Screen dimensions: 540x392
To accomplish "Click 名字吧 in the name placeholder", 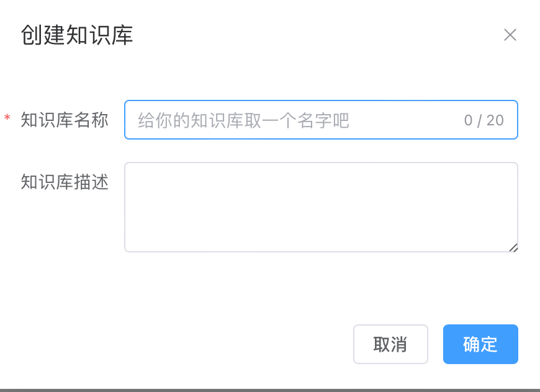I will 323,120.
